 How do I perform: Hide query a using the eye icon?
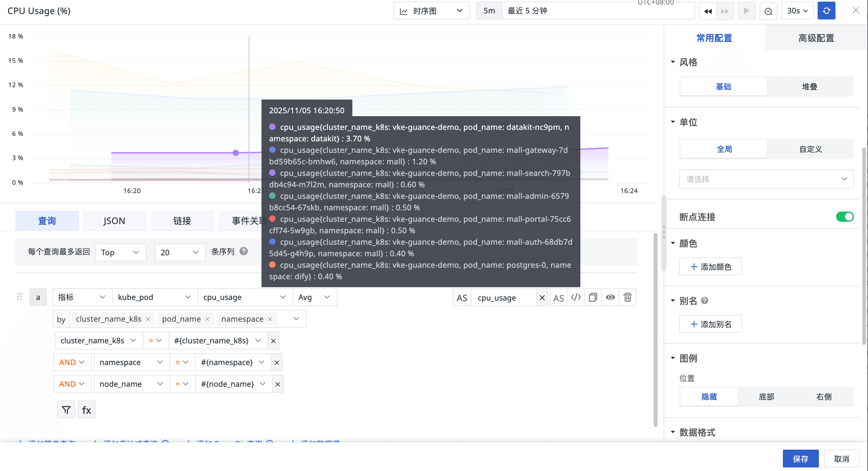(x=610, y=297)
